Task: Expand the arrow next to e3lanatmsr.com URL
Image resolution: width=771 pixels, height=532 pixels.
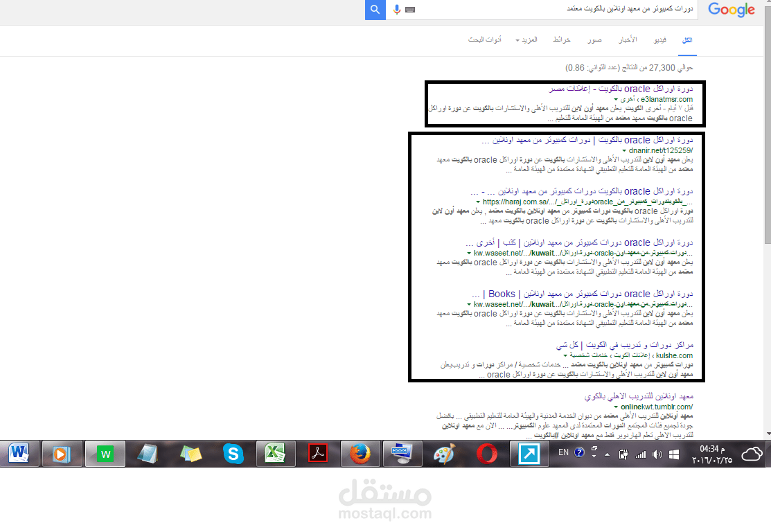Action: (x=616, y=100)
